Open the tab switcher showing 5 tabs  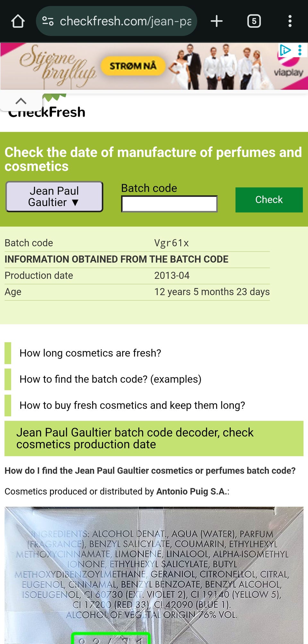pyautogui.click(x=254, y=21)
